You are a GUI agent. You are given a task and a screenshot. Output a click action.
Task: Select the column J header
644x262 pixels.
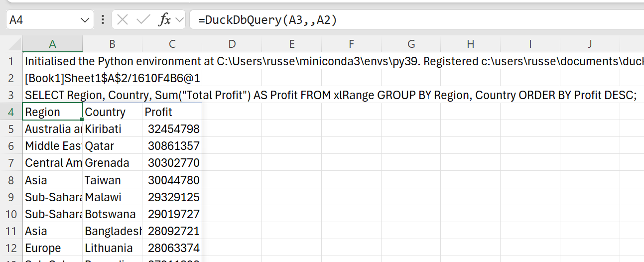click(x=590, y=44)
